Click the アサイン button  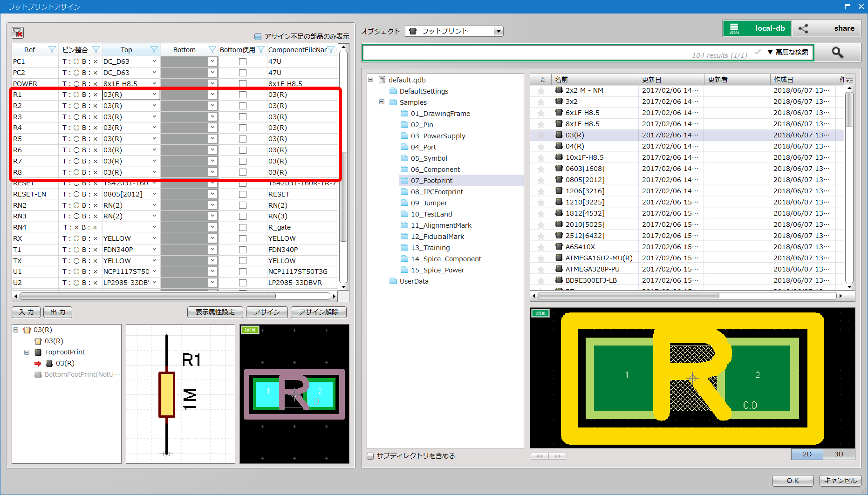tap(267, 312)
